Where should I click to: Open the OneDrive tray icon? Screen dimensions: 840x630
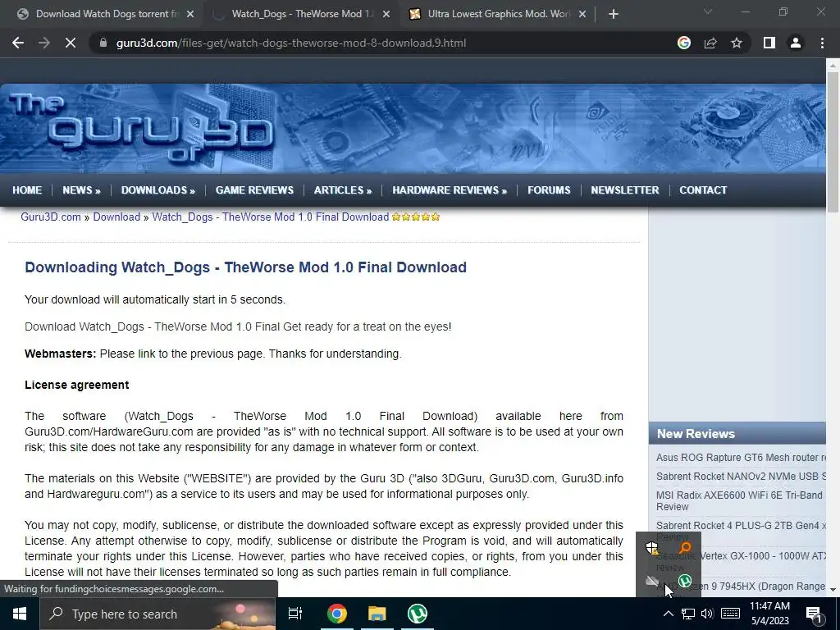click(x=652, y=581)
